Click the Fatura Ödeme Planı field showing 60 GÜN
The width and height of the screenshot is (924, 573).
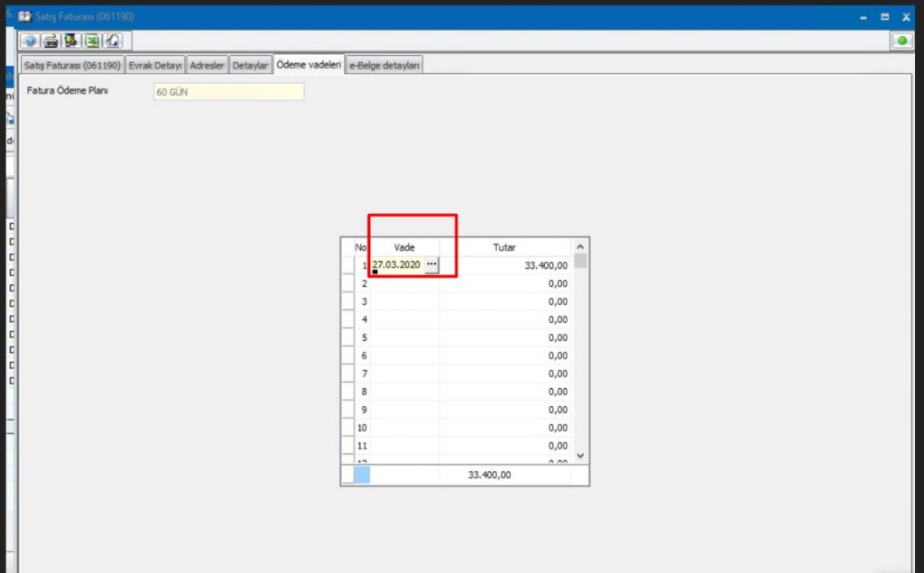(x=228, y=92)
